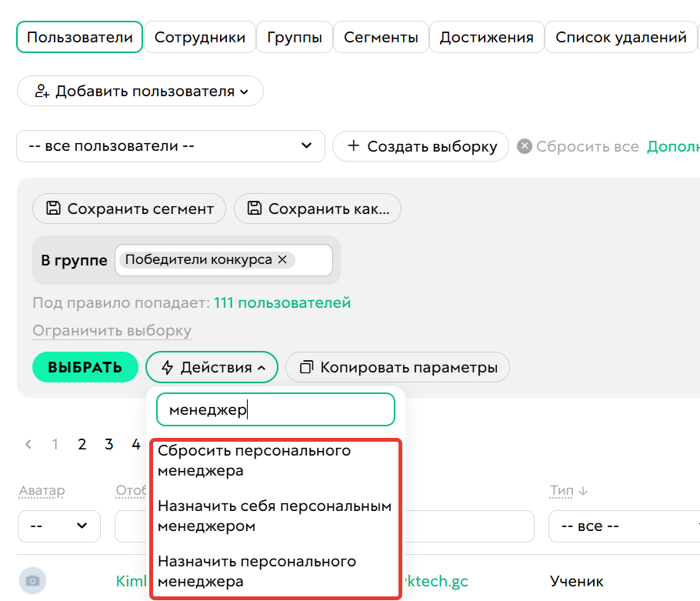Screen dimensions: 700x601
Task: Open the '-- все пользователи --' dropdown
Action: (x=169, y=146)
